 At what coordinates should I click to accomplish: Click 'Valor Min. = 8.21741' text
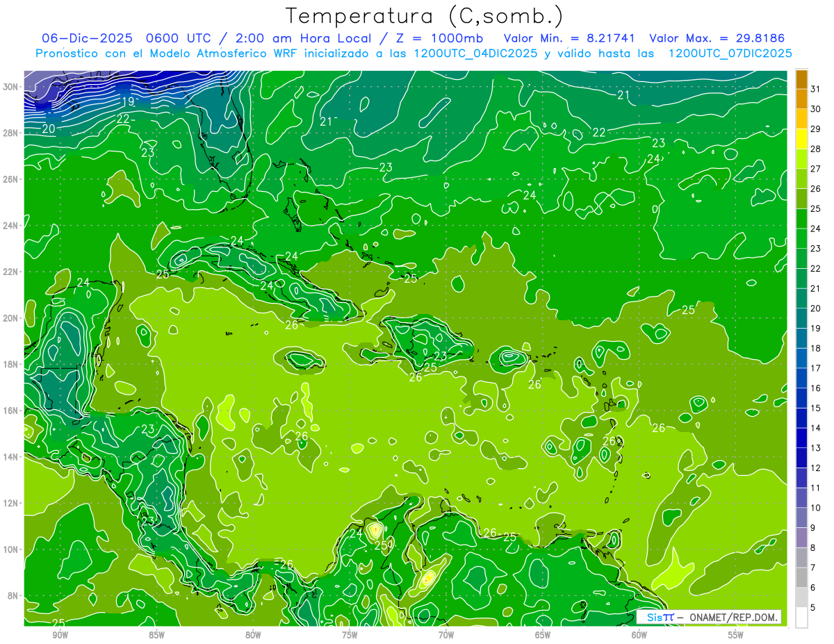click(x=571, y=38)
